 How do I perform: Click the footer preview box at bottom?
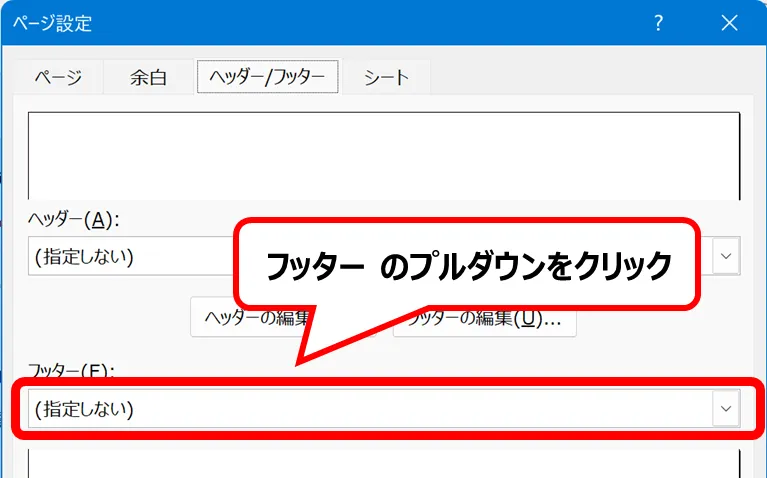384,464
